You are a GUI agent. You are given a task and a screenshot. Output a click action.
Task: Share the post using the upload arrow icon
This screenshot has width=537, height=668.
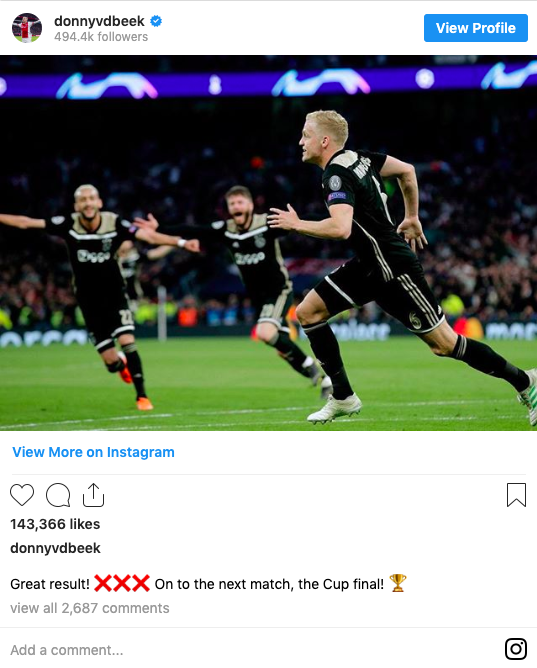(93, 495)
